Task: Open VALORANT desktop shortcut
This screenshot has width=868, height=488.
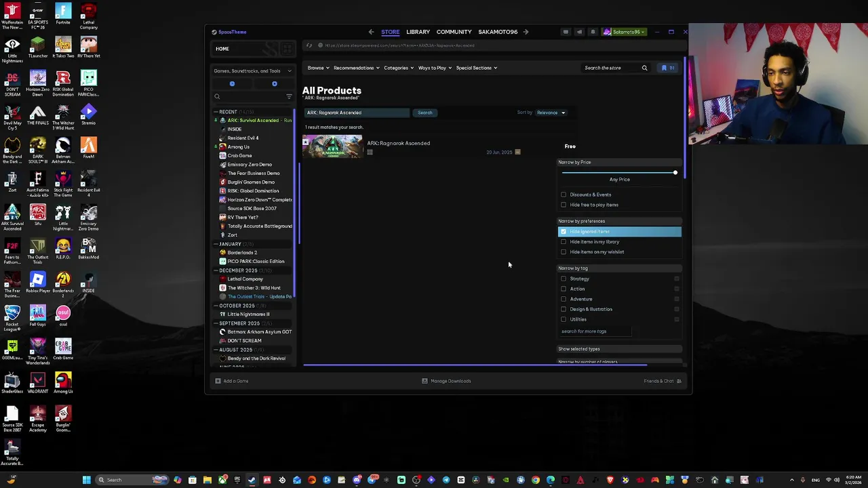Action: pos(38,384)
